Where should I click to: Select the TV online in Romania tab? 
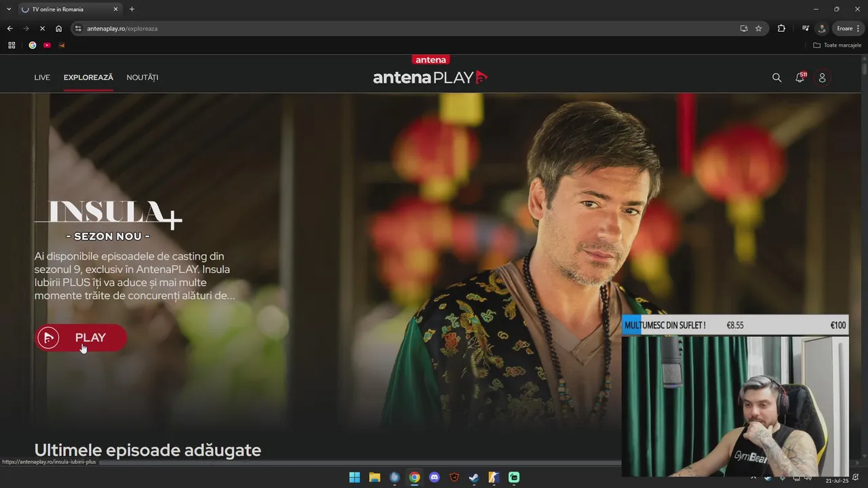click(x=70, y=9)
